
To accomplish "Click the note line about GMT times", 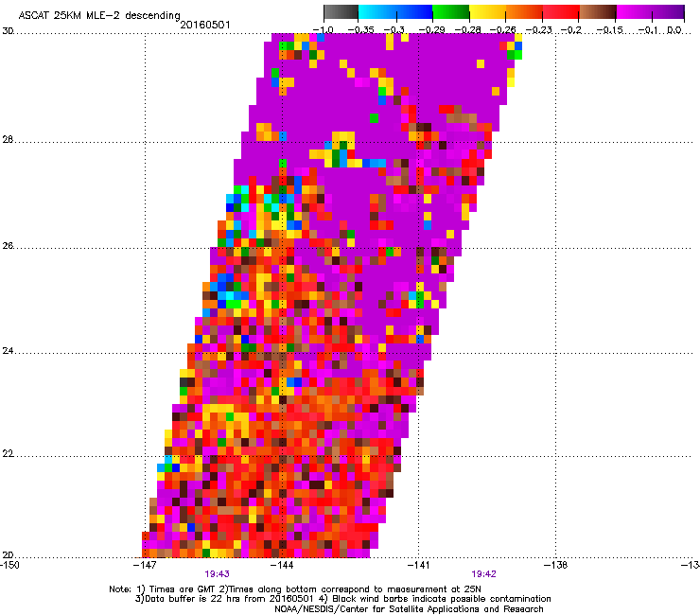I will tap(295, 589).
